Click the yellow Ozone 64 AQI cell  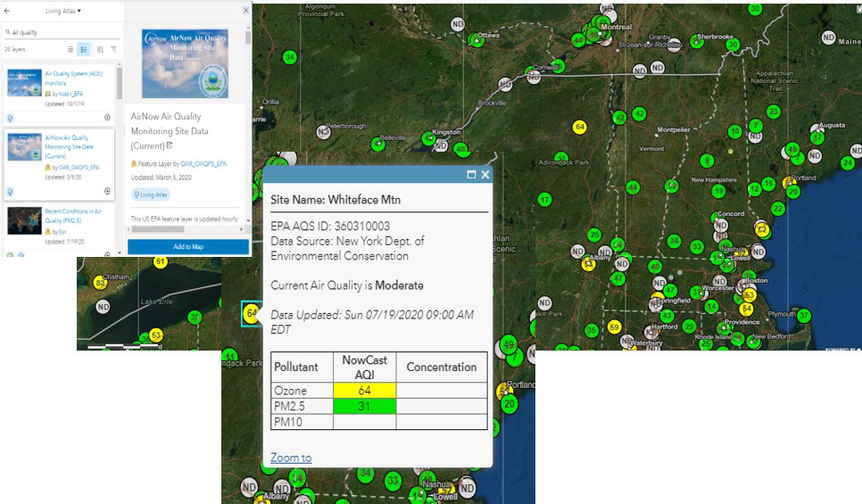(x=363, y=391)
